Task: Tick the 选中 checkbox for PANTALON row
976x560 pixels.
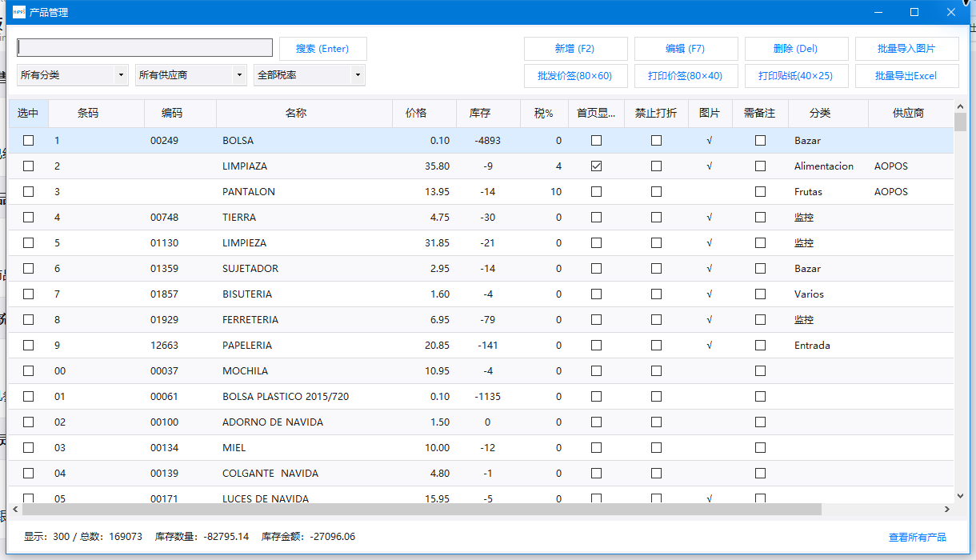Action: (x=28, y=192)
